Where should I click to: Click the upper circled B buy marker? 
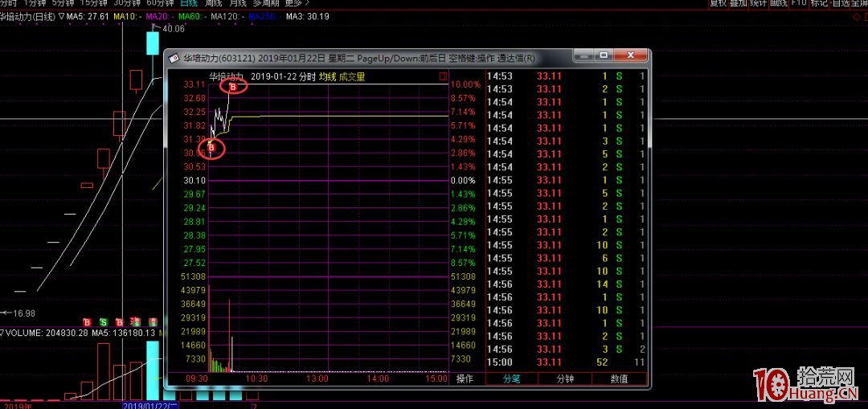click(x=233, y=86)
